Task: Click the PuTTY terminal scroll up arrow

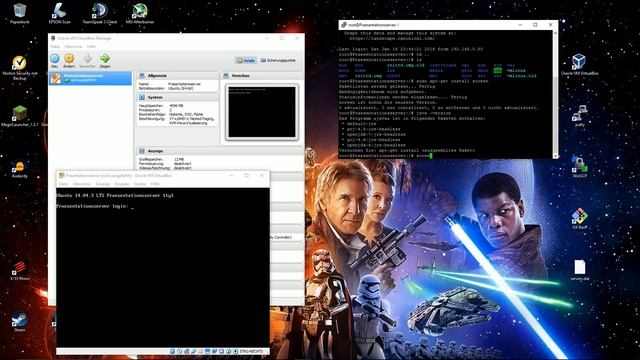Action: tap(555, 33)
